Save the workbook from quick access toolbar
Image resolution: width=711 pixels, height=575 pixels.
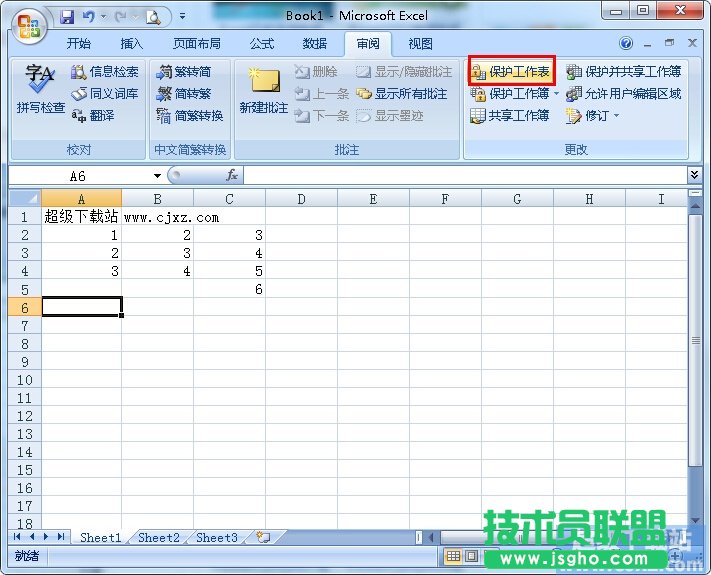tap(67, 17)
